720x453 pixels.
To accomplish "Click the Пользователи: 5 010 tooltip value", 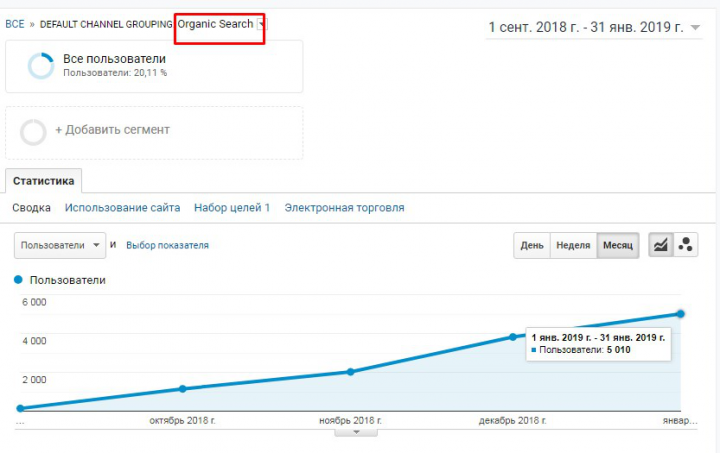I will pos(581,350).
